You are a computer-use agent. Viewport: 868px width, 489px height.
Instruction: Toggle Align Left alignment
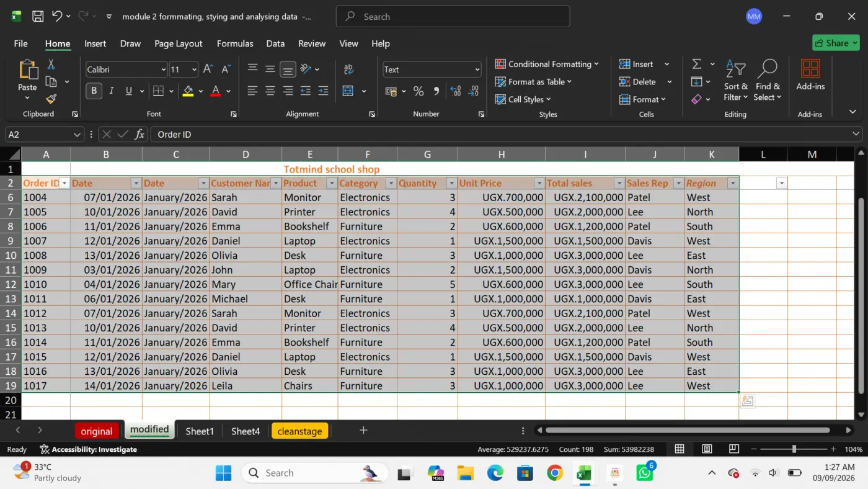(252, 91)
